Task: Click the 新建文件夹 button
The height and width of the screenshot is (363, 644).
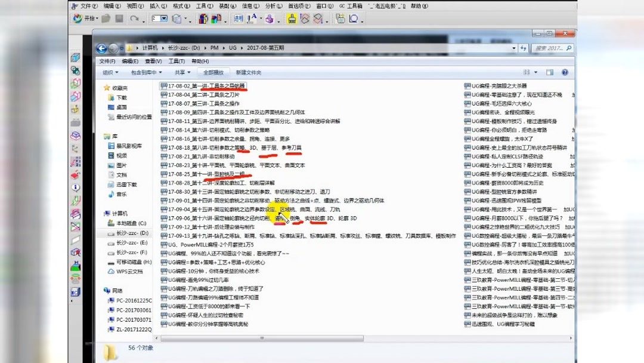Action: pyautogui.click(x=250, y=72)
